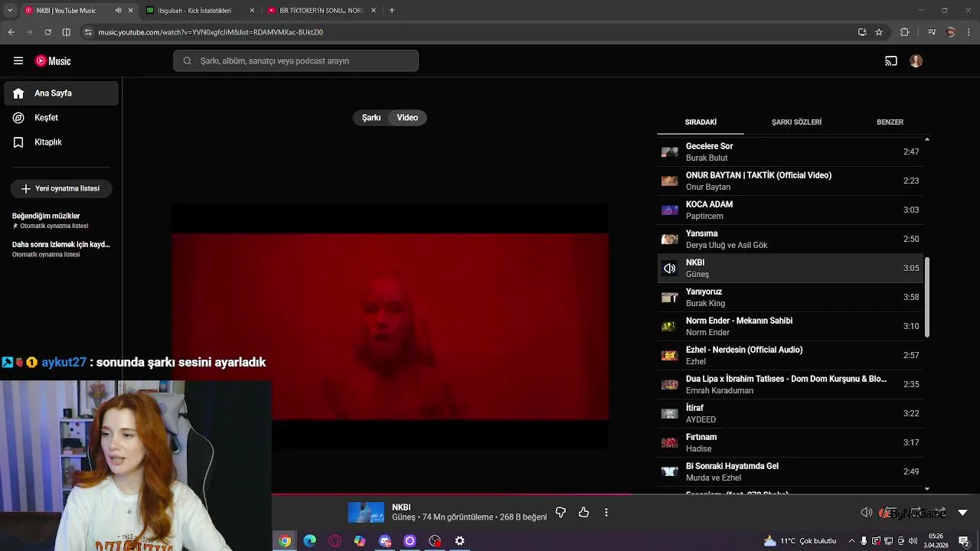The height and width of the screenshot is (551, 980).
Task: Install app icon in address bar
Action: [x=862, y=32]
